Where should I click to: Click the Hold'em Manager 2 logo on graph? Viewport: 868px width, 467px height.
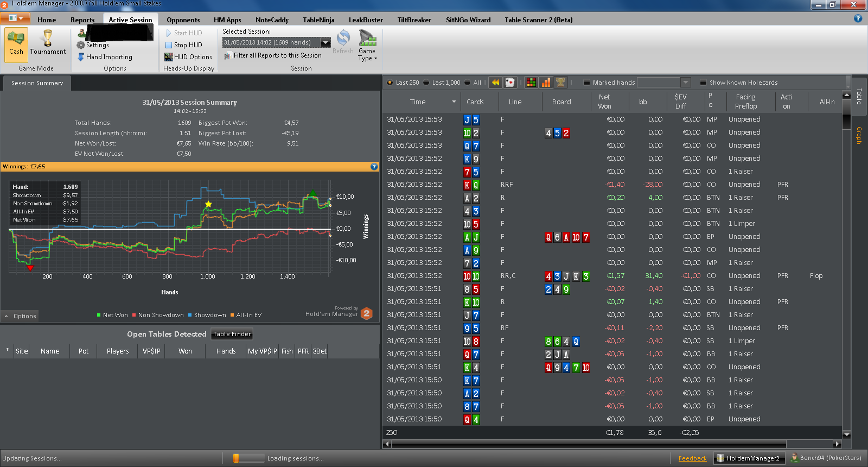pyautogui.click(x=367, y=313)
